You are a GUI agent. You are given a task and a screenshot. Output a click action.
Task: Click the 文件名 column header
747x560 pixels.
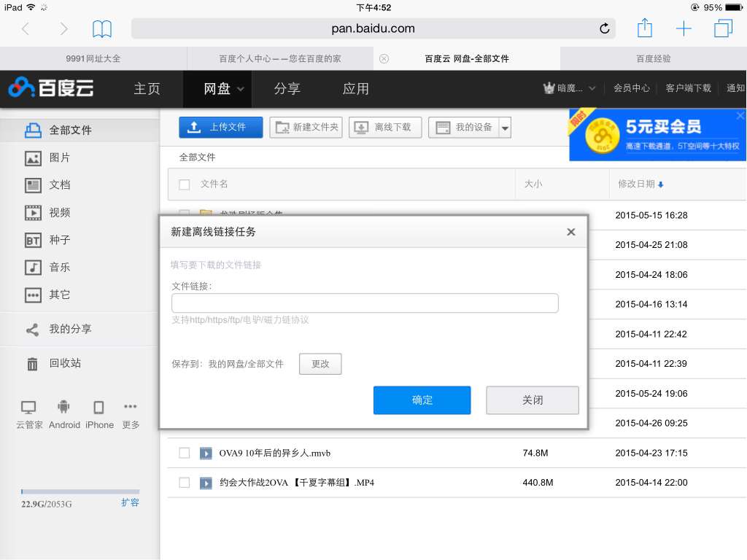click(214, 184)
